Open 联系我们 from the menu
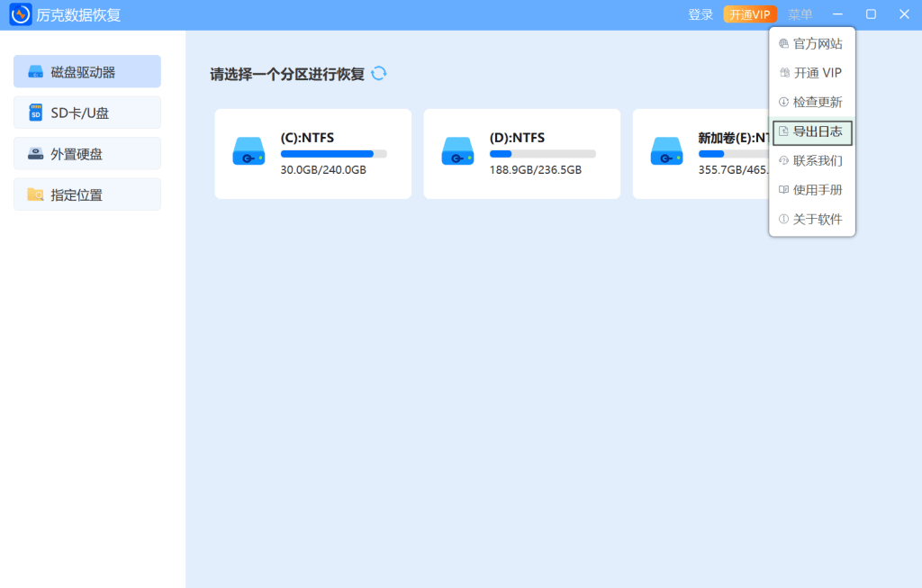The image size is (922, 588). [x=812, y=160]
